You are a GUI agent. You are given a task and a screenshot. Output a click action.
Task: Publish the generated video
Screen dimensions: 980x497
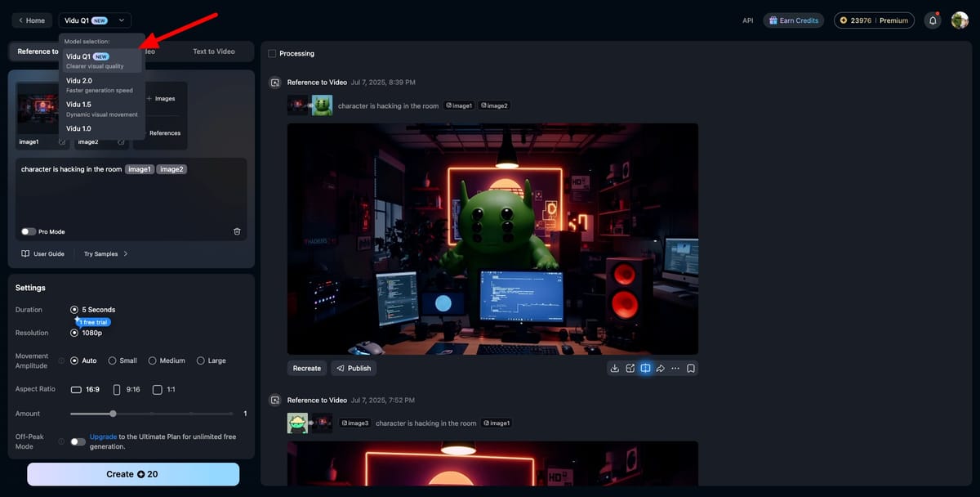coord(354,369)
